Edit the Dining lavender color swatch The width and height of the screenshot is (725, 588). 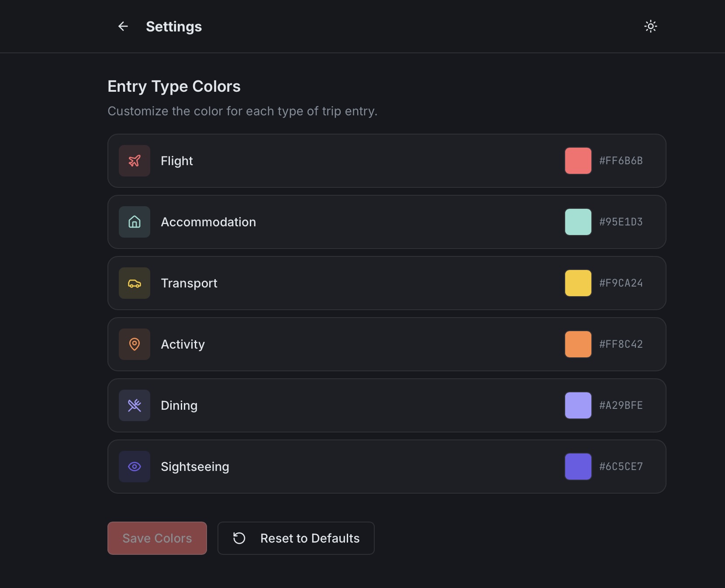pyautogui.click(x=578, y=405)
